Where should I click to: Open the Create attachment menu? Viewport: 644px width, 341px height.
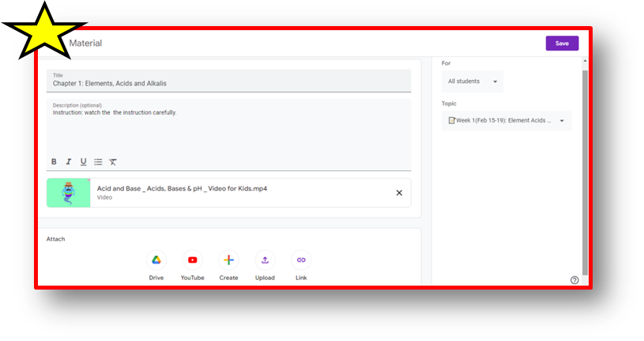(229, 260)
